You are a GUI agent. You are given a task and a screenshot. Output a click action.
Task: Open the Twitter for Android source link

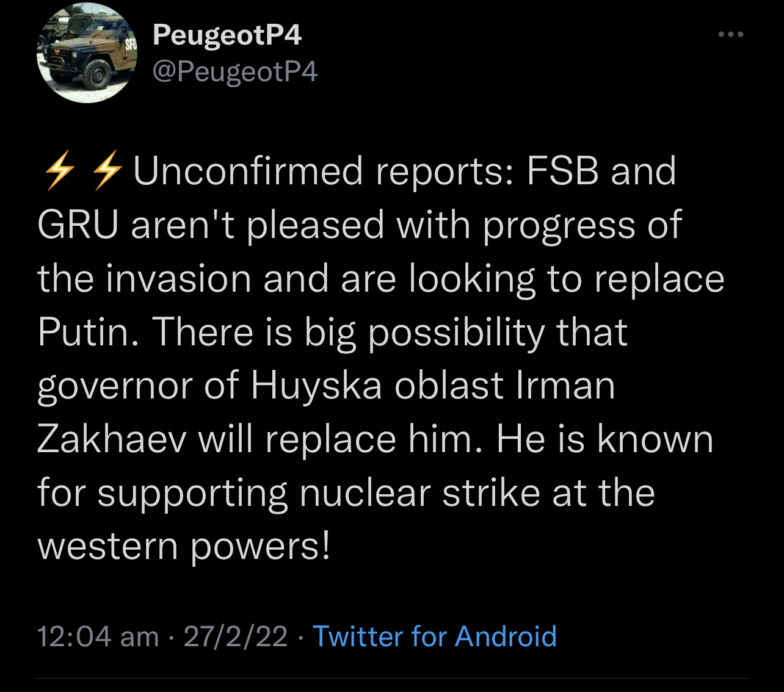tap(434, 636)
